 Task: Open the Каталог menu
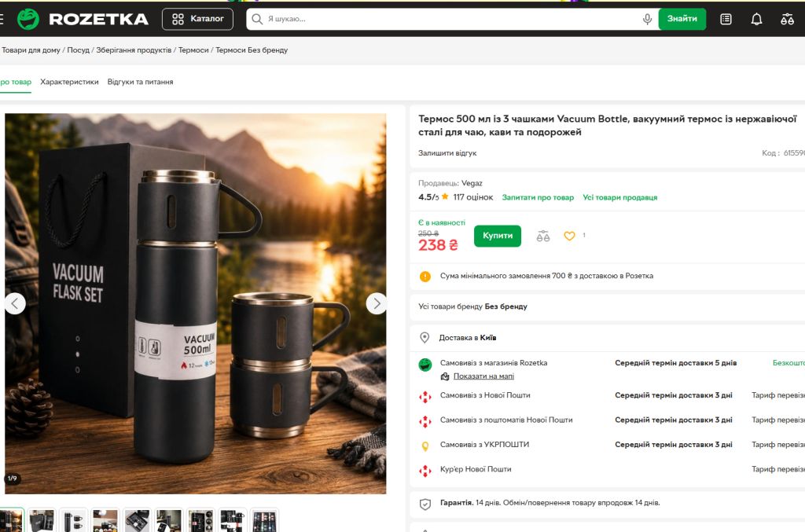tap(197, 19)
